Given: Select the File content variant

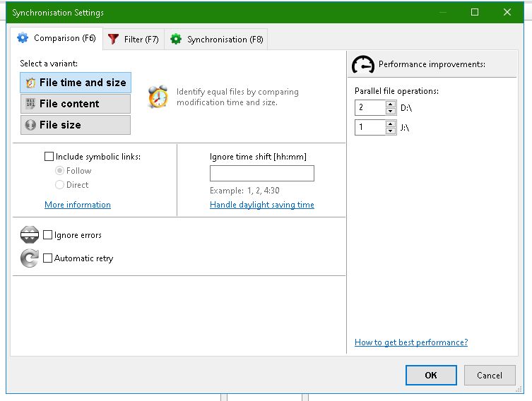Looking at the screenshot, I should pos(76,104).
